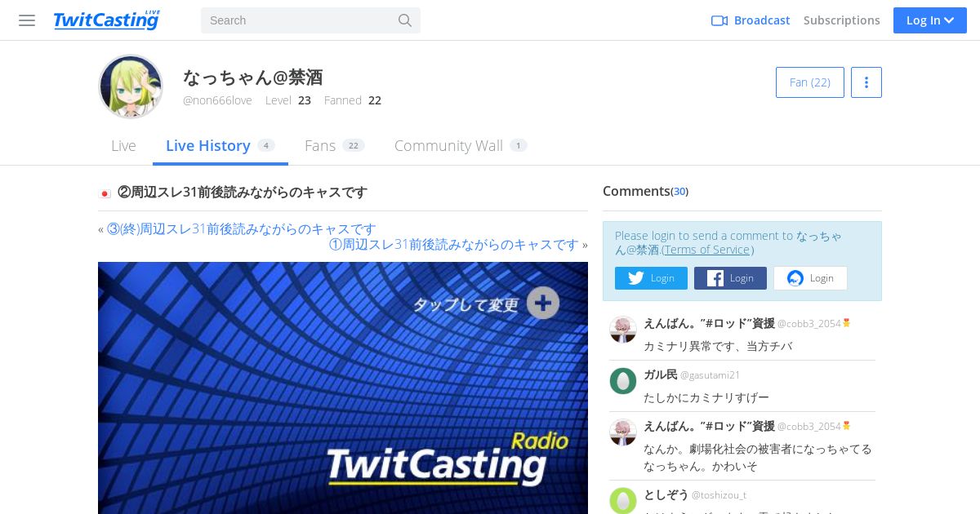980x514 pixels.
Task: Click the Community Wall count badge 1
Action: coord(519,145)
